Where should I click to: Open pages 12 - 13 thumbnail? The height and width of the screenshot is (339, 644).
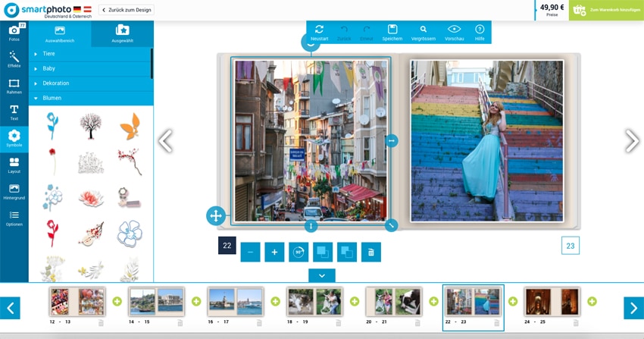(77, 302)
